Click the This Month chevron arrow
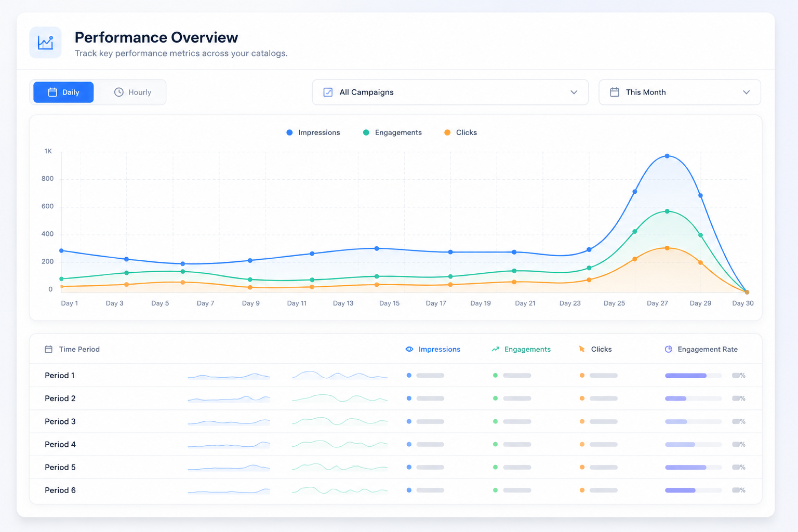This screenshot has width=798, height=532. coord(747,92)
